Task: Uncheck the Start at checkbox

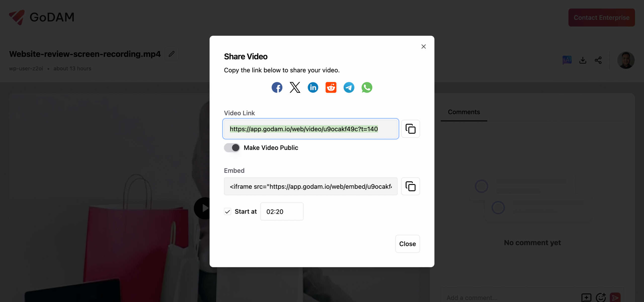Action: (227, 212)
